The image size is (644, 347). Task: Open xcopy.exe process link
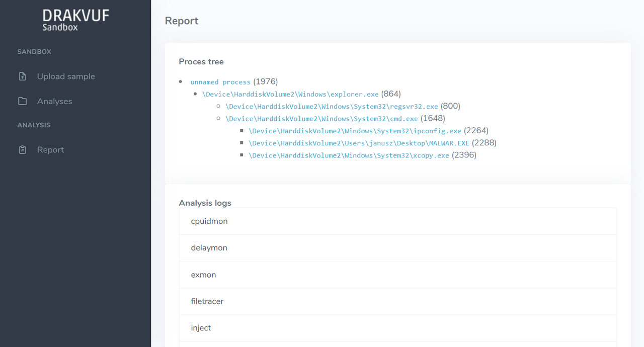pos(349,155)
